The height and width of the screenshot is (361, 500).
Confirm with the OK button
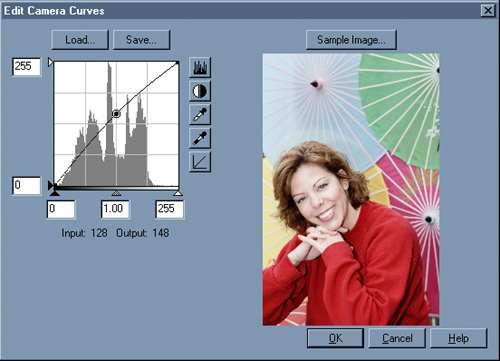pyautogui.click(x=335, y=338)
